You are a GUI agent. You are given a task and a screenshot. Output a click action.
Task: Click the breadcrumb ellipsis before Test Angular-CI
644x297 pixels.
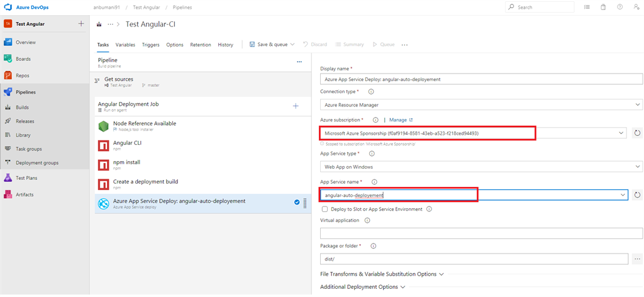[110, 25]
